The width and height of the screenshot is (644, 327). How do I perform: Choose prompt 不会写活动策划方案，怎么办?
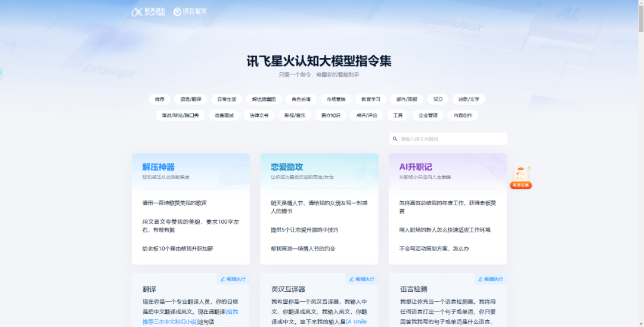point(434,249)
